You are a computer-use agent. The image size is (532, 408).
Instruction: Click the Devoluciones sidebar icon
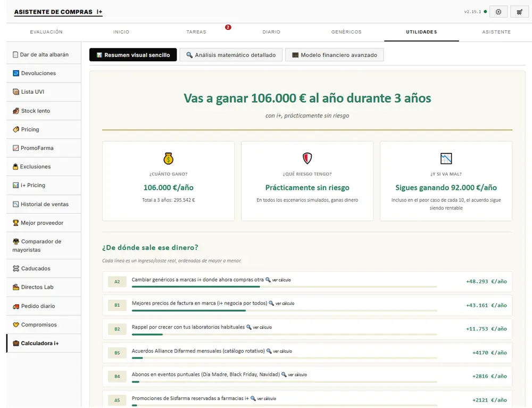click(x=16, y=74)
